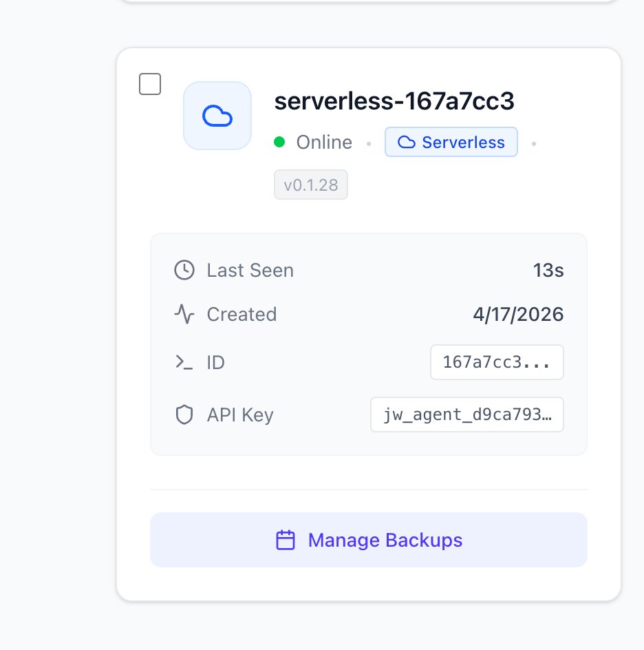Screen dimensions: 644x650
Task: Click the calendar icon in Manage Backups
Action: point(286,540)
